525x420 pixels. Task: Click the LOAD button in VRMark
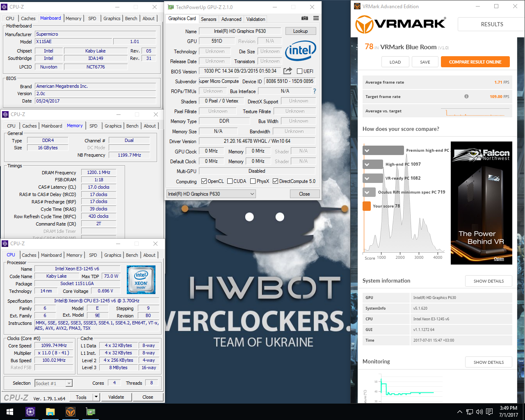point(395,62)
